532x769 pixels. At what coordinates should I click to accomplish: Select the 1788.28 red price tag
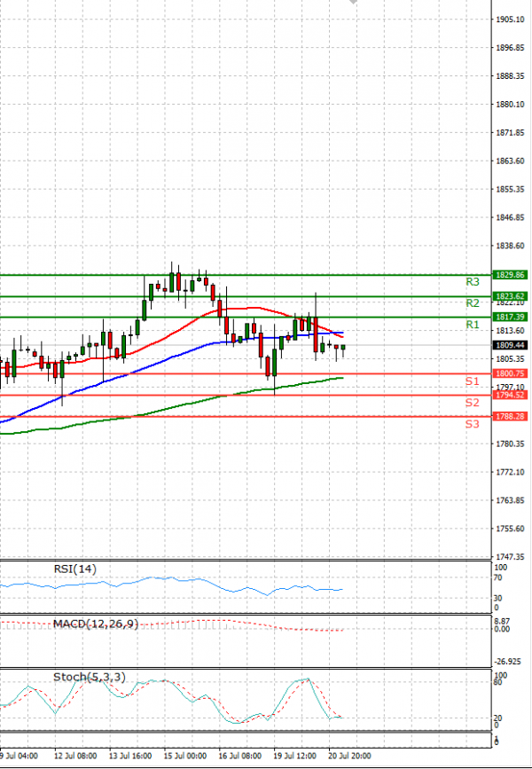coord(510,416)
